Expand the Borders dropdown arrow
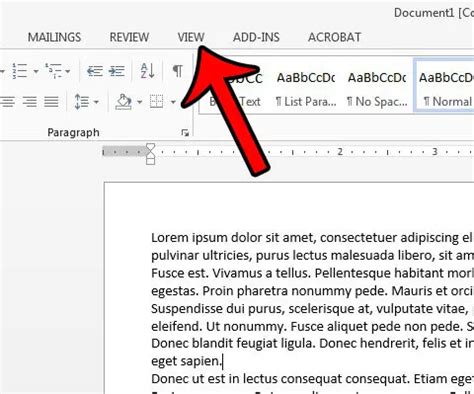The height and width of the screenshot is (394, 474). (173, 102)
